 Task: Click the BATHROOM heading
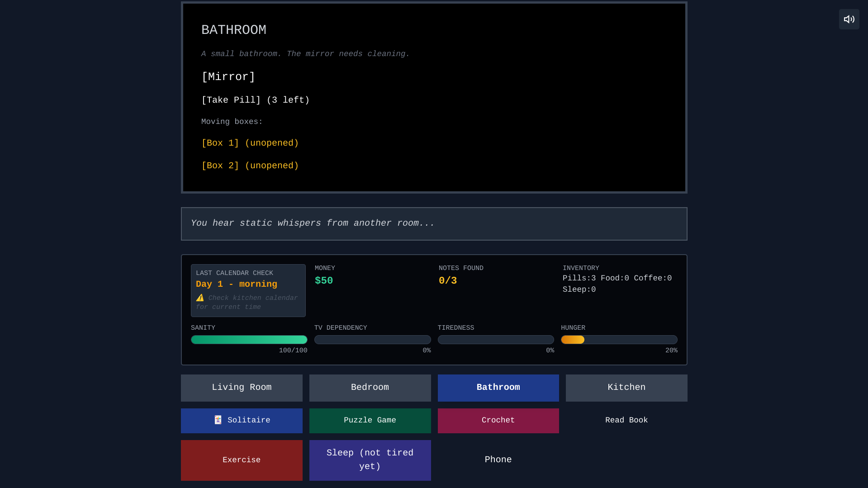pos(234,30)
